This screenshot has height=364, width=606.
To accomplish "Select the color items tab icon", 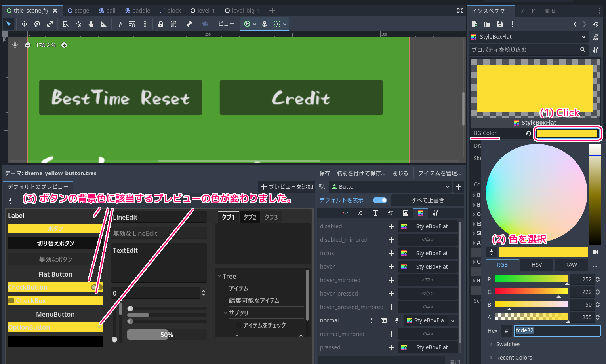I will tap(345, 213).
